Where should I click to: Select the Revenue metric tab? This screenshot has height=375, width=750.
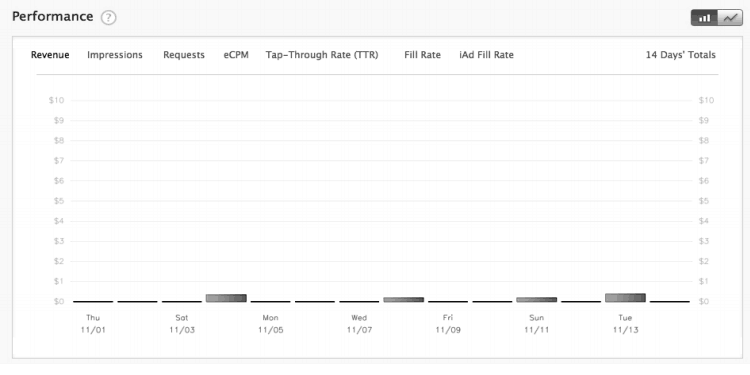(50, 55)
